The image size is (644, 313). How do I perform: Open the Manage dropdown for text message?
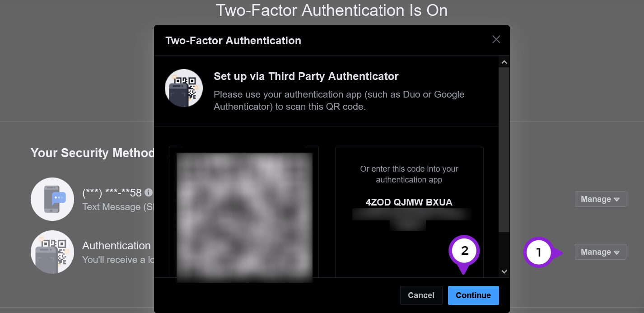tap(600, 199)
